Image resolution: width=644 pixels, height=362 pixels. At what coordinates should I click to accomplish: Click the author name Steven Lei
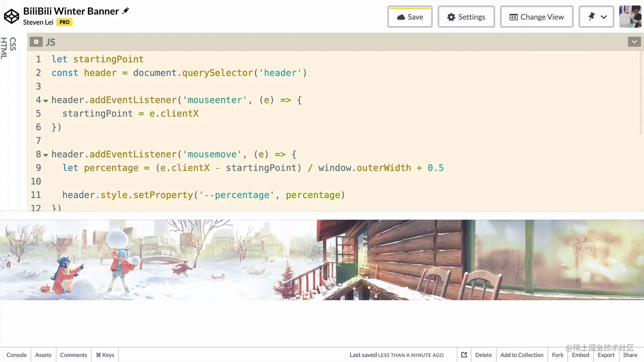pyautogui.click(x=38, y=22)
